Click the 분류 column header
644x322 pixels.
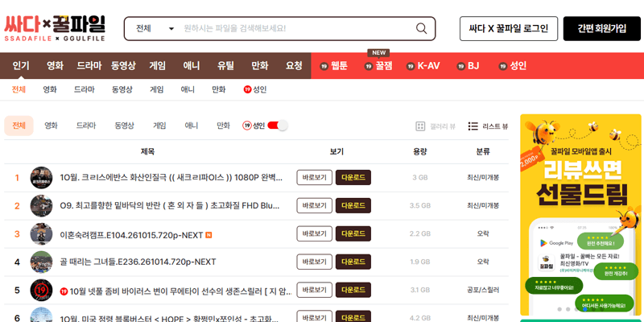[482, 151]
